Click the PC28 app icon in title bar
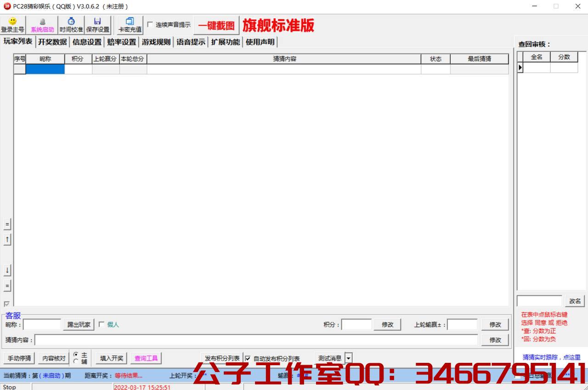The image size is (588, 390). 7,6
